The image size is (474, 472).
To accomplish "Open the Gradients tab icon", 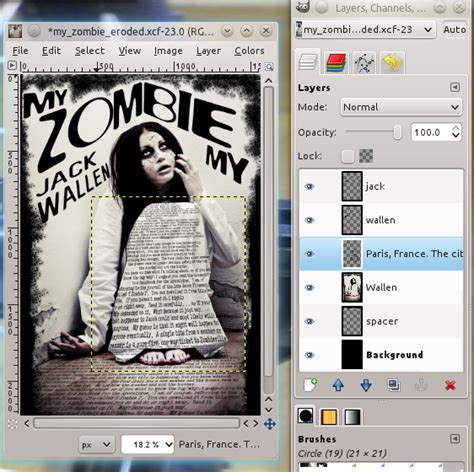I will (352, 417).
